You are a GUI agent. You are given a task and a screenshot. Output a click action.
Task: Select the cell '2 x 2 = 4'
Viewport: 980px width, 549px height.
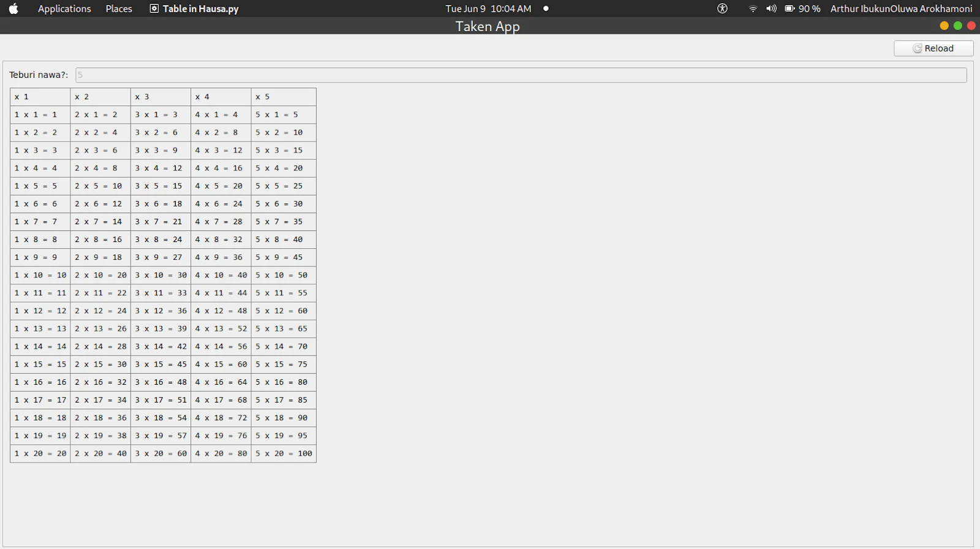pyautogui.click(x=100, y=132)
